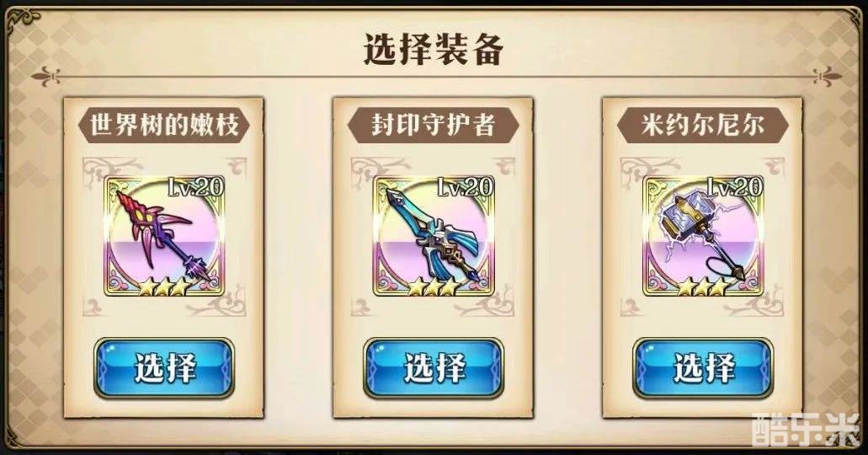
Task: Tap the purple spear weapon icon
Action: tap(164, 238)
